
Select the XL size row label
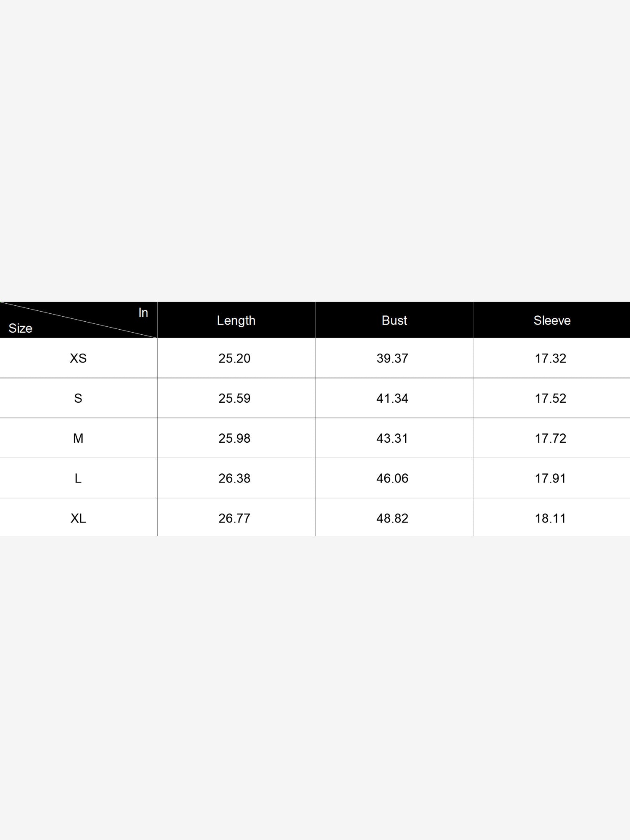pos(78,518)
